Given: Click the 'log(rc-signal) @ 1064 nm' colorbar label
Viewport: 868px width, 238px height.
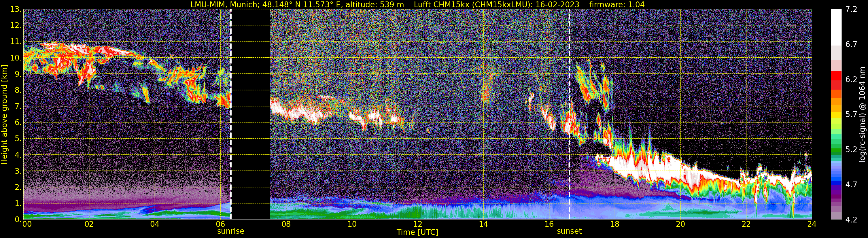Looking at the screenshot, I should point(862,115).
